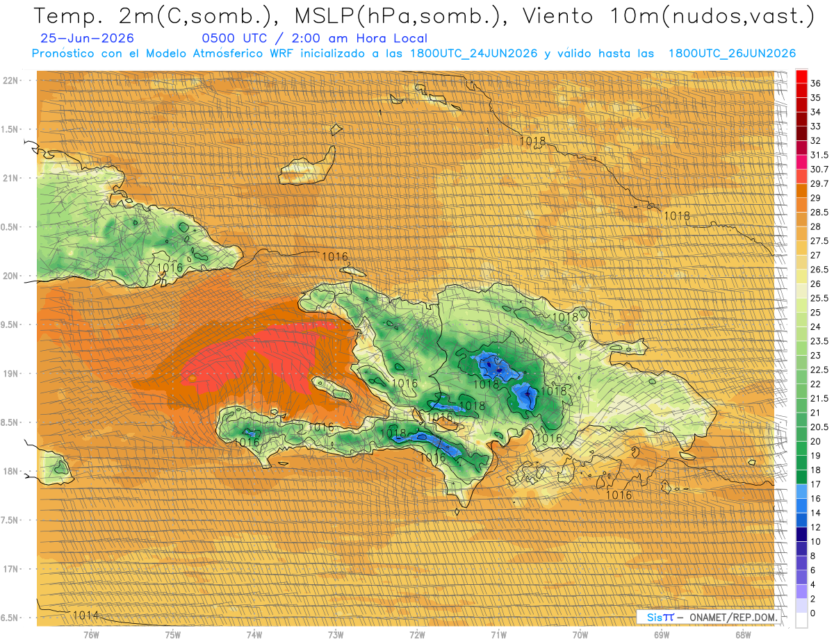This screenshot has height=644, width=834.
Task: Pick the dark green swatch between 17 and 18
Action: pos(801,477)
